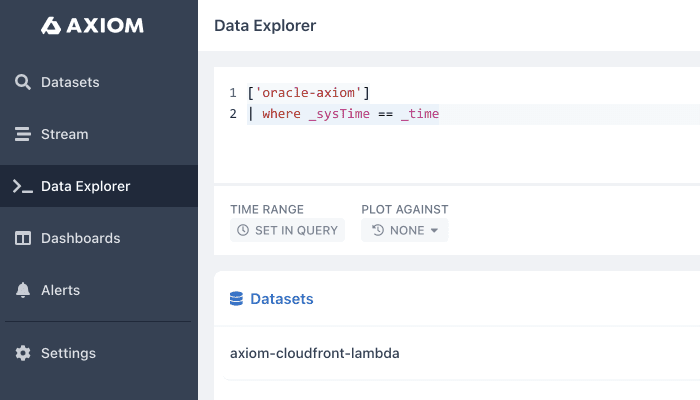The image size is (700, 400).
Task: Click the clock icon in Set In Query
Action: [x=243, y=231]
